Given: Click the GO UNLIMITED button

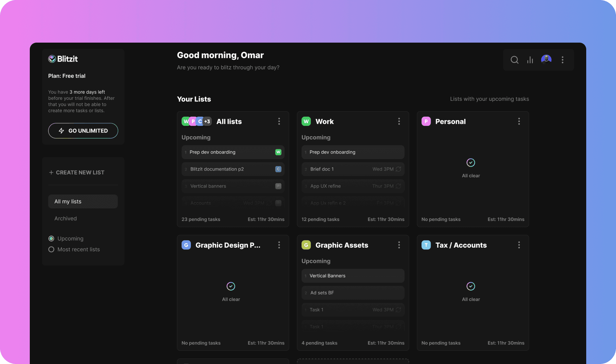Looking at the screenshot, I should pyautogui.click(x=83, y=131).
